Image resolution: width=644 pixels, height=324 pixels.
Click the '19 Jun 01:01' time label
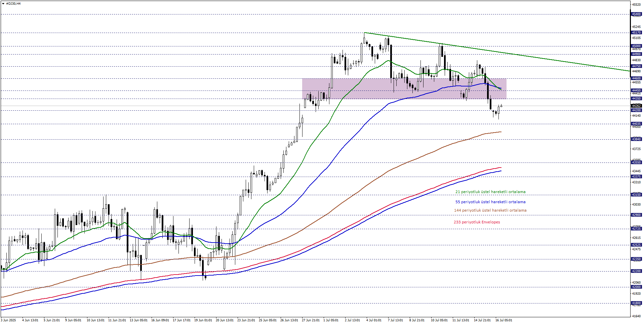[203, 320]
